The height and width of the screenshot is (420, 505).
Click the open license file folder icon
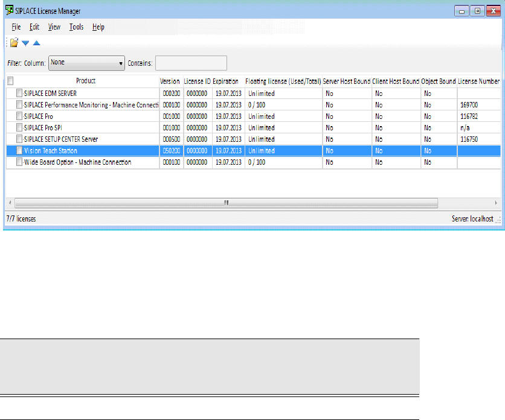click(14, 42)
